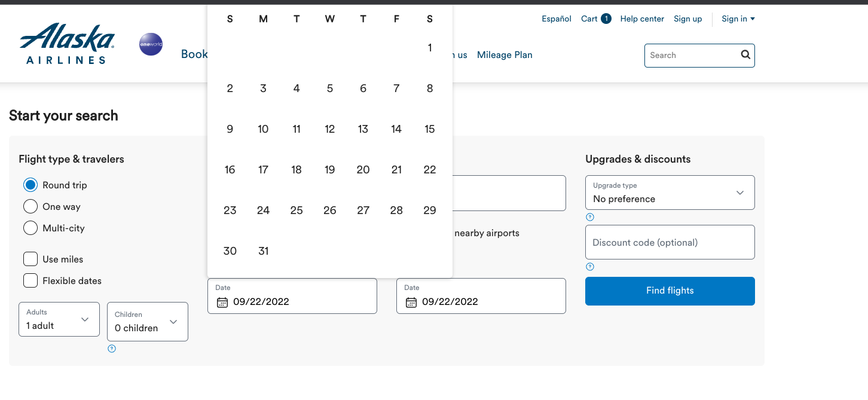This screenshot has height=400, width=868.
Task: Open help icon below Children selector
Action: [x=112, y=349]
